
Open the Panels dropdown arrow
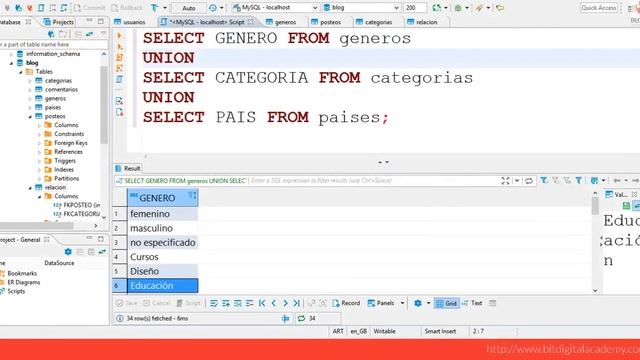402,303
